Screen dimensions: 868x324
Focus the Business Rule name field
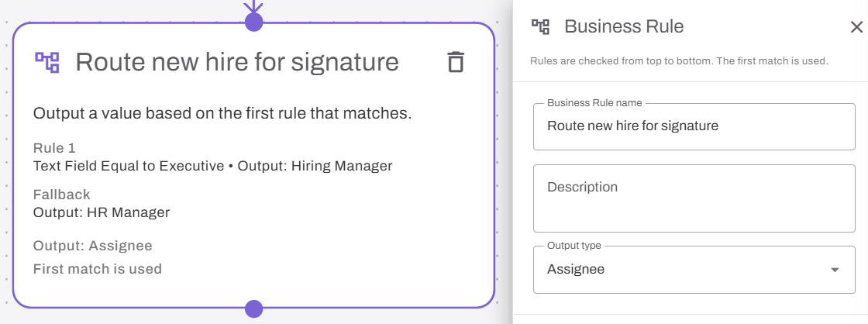click(694, 126)
